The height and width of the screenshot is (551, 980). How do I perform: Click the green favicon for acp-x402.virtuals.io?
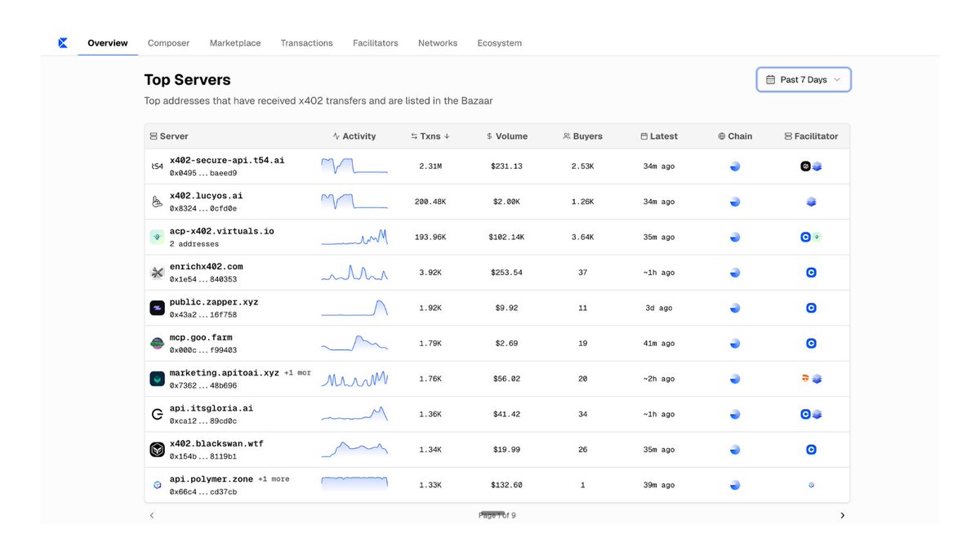[157, 237]
